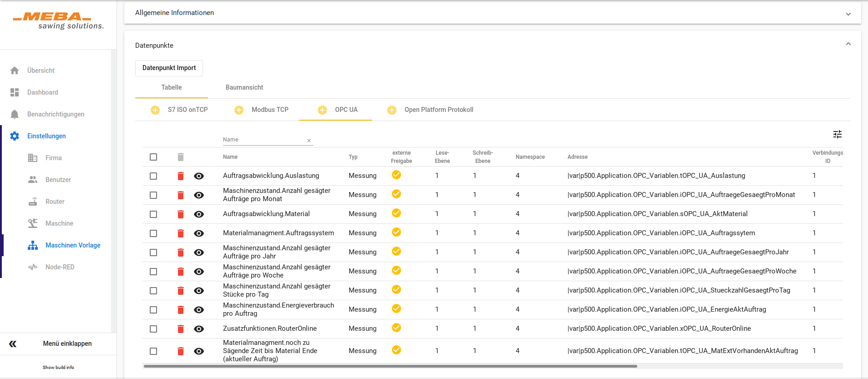The width and height of the screenshot is (868, 379).
Task: Open Benachrichtigungen via the bell icon
Action: pyautogui.click(x=15, y=114)
